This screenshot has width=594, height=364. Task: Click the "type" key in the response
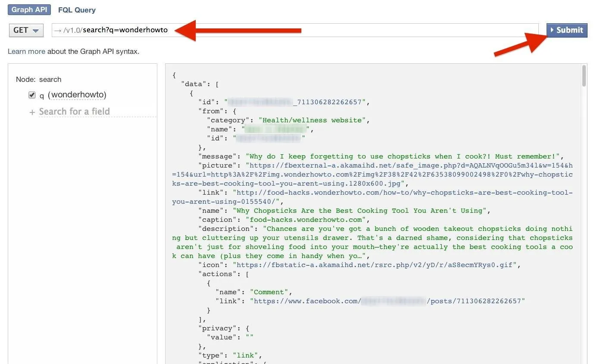point(211,355)
